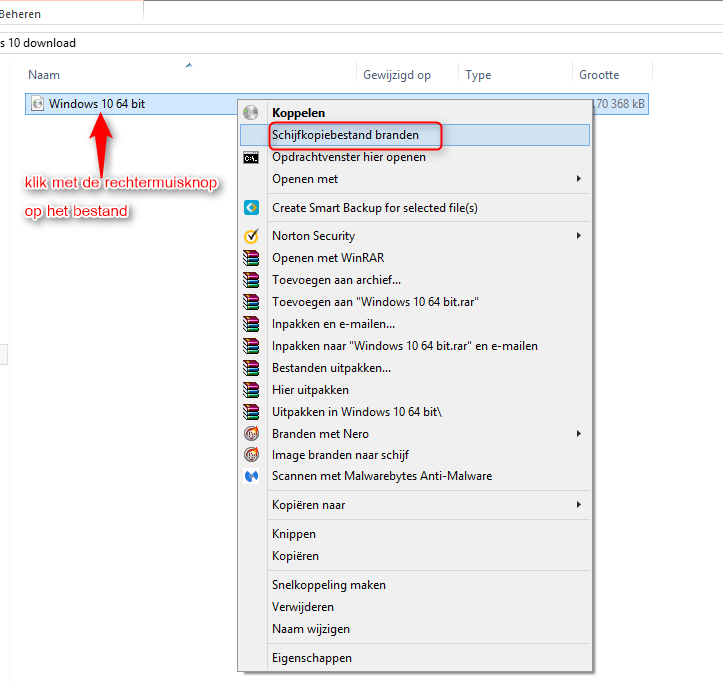Choose Hier uitpakken
This screenshot has width=723, height=685.
click(415, 390)
